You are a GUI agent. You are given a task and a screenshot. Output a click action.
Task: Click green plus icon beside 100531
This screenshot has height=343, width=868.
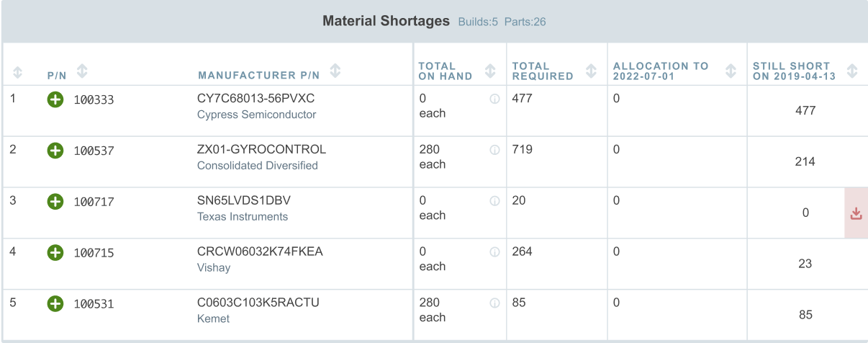[x=55, y=304]
